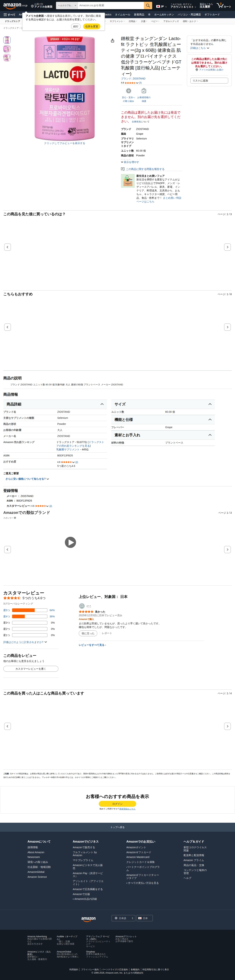Click the orange search magnifier button
The height and width of the screenshot is (980, 235).
pyautogui.click(x=148, y=6)
